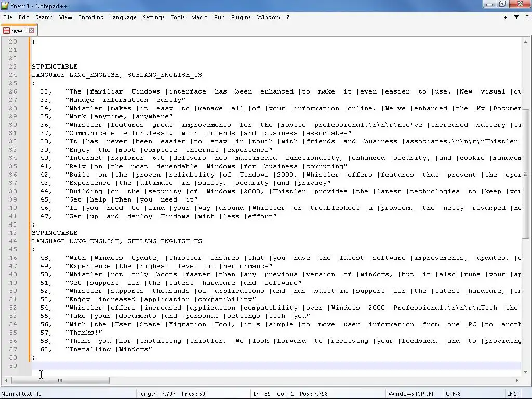Click the text 'Work anytime, anywhere'

coord(119,116)
